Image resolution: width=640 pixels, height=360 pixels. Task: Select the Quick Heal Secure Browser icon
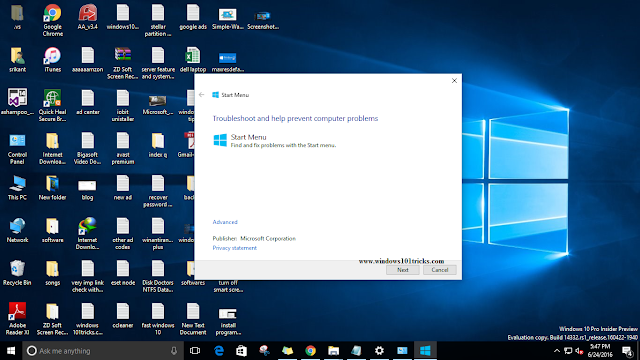pyautogui.click(x=53, y=105)
